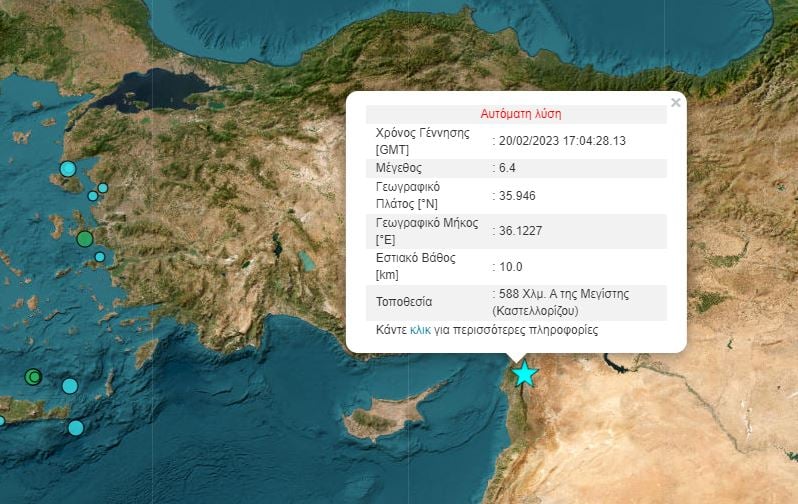798x504 pixels.
Task: Click the Sea of Marmara on the map
Action: (x=153, y=92)
